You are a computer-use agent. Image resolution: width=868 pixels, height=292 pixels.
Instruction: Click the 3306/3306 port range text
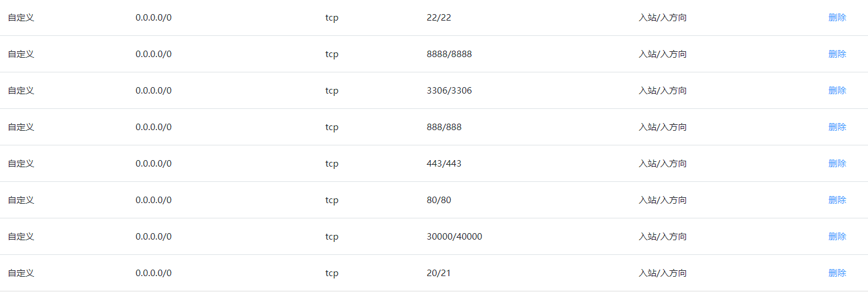(449, 91)
